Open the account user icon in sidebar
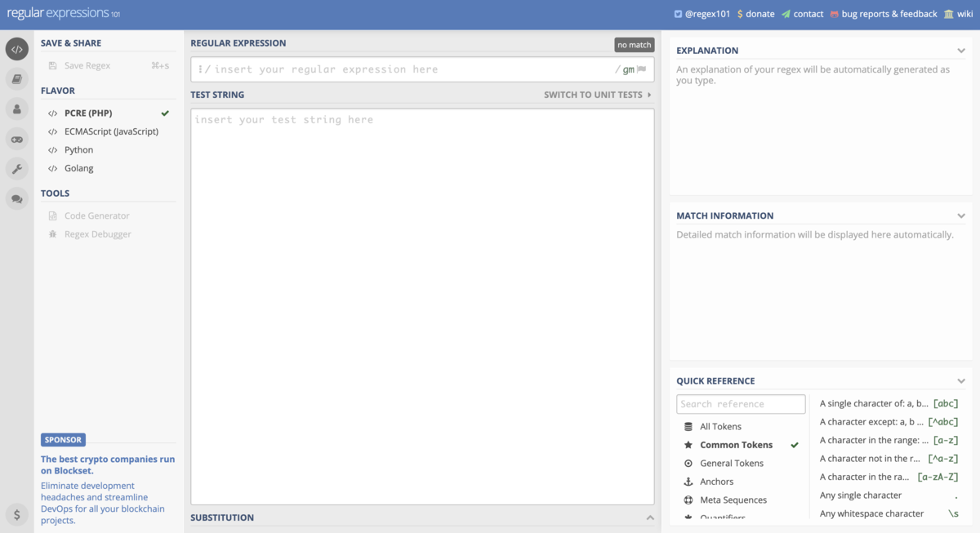 coord(16,109)
